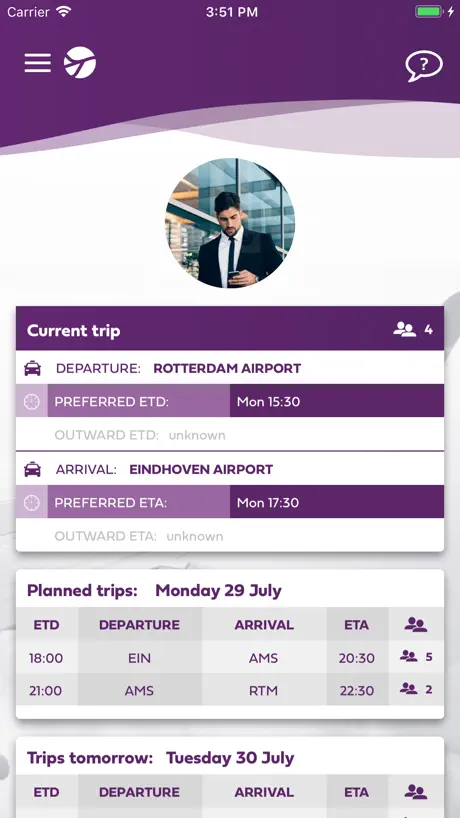Tap the Current trip header
Screen dimensions: 460x818
tap(230, 329)
